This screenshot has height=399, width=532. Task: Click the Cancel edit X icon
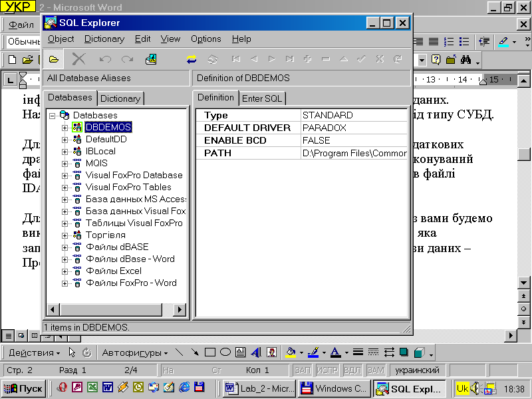coord(380,59)
